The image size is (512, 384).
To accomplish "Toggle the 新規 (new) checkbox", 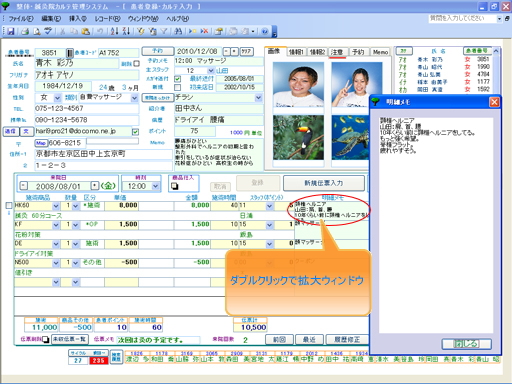I will click(x=178, y=87).
